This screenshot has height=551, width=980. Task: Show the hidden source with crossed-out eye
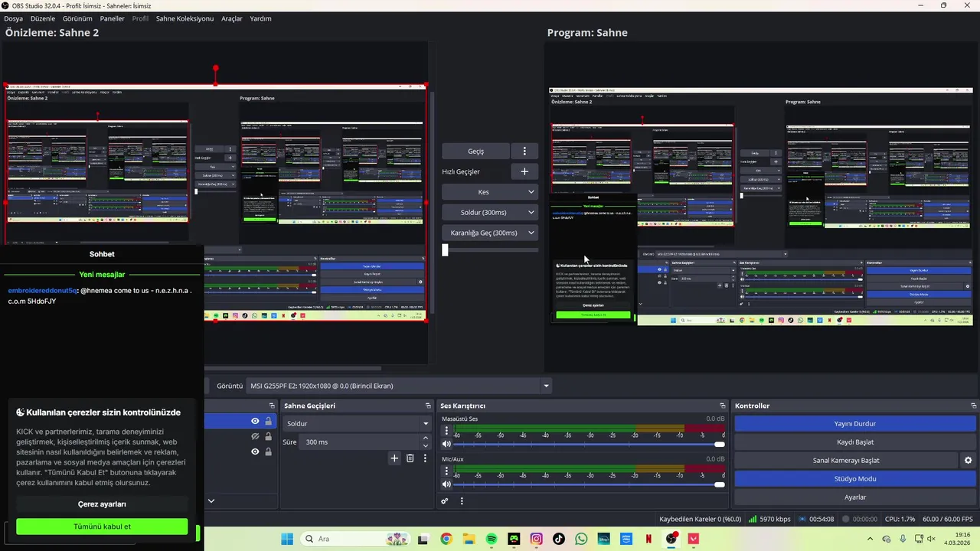(255, 437)
